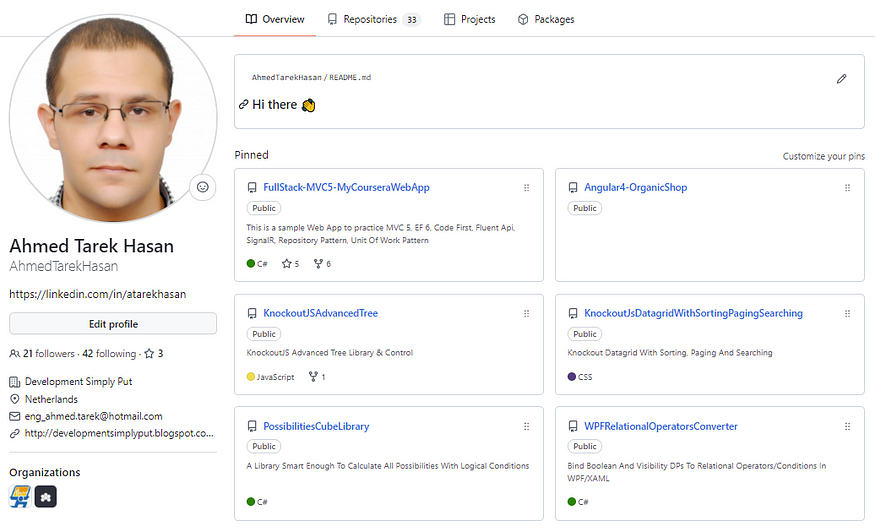Click the link icon beside Hi there heading
Image resolution: width=875 pixels, height=531 pixels.
[243, 104]
